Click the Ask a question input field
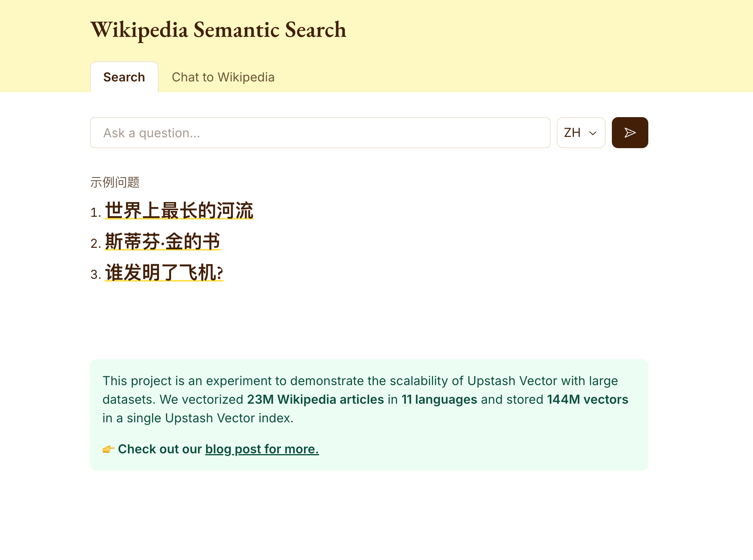This screenshot has width=753, height=560. pyautogui.click(x=320, y=132)
